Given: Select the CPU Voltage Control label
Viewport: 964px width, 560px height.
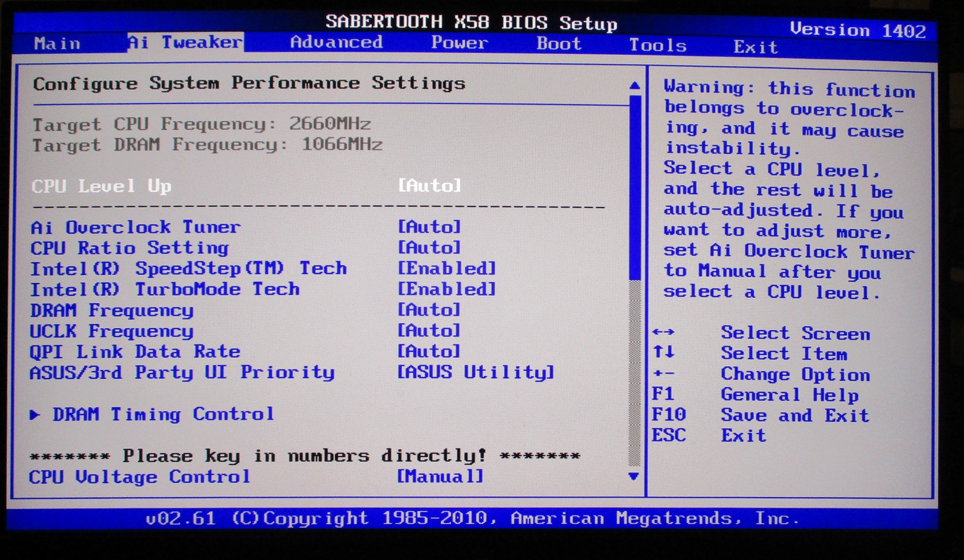Looking at the screenshot, I should click(139, 477).
